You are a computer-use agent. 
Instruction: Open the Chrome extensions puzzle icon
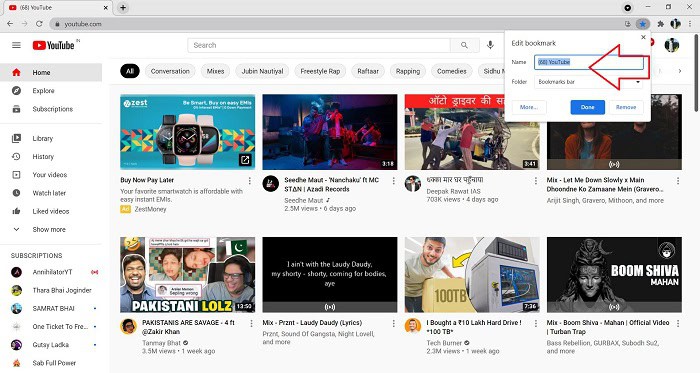pos(661,24)
